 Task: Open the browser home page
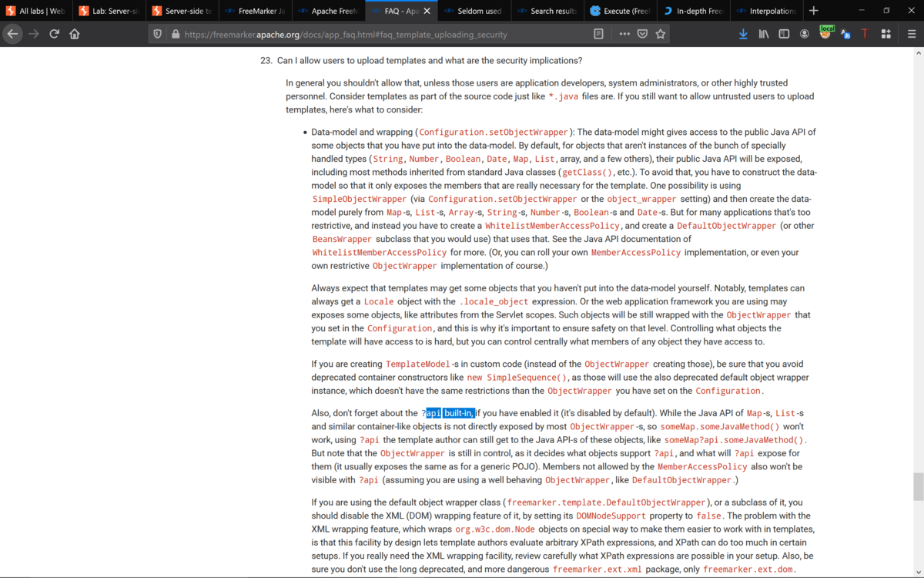(x=75, y=34)
